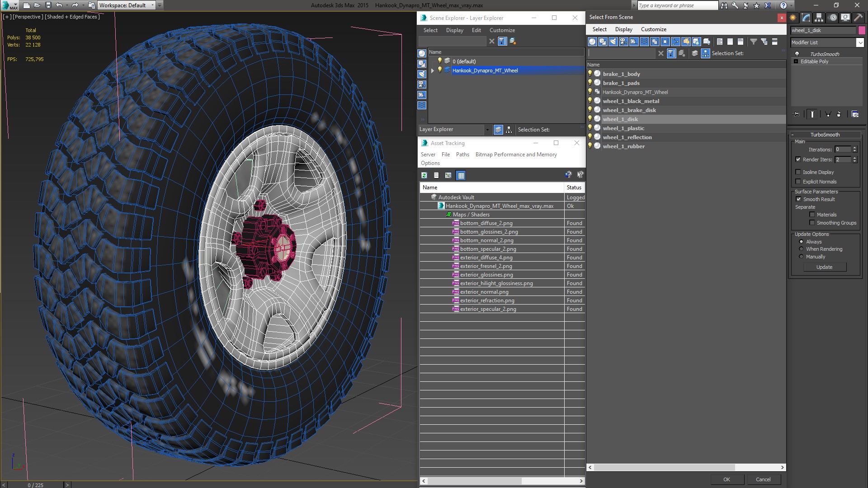Click the pink object color swatch

click(862, 30)
